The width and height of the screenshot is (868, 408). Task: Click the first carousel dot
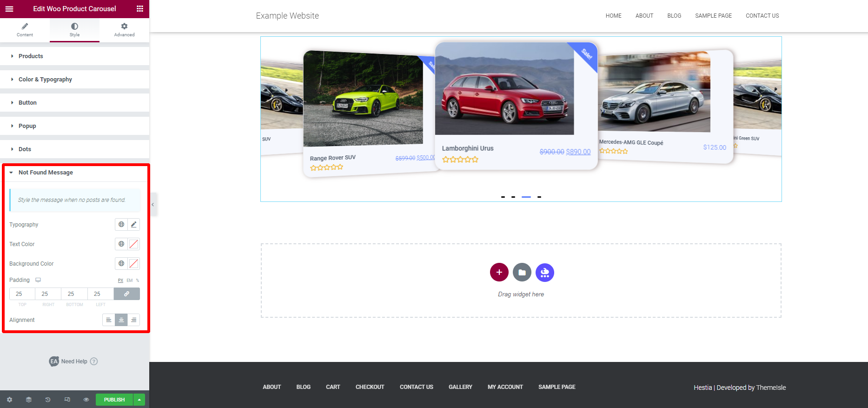pos(503,197)
